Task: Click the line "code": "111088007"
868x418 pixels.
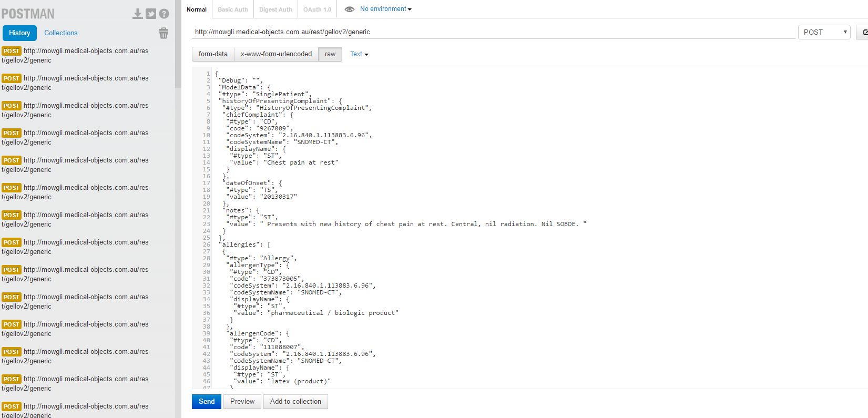Action: (267, 347)
